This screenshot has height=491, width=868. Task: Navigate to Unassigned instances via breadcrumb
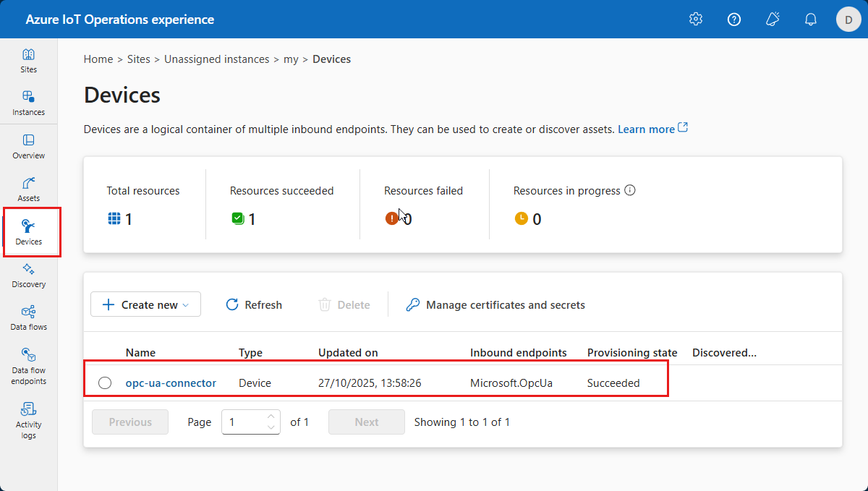(217, 59)
